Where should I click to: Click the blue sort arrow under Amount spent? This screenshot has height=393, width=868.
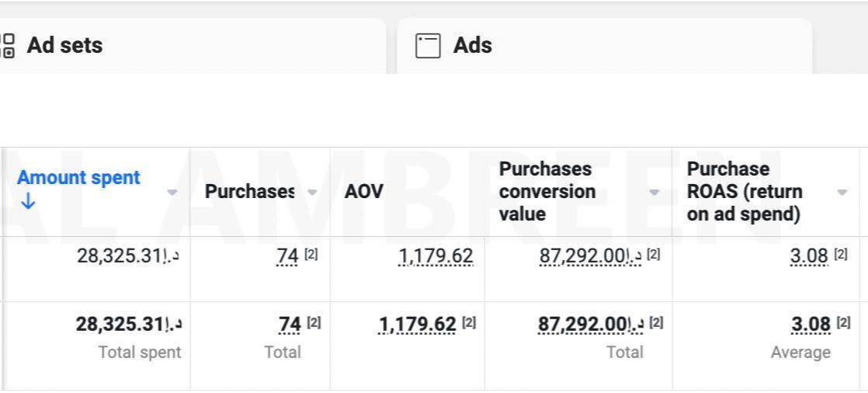[28, 202]
